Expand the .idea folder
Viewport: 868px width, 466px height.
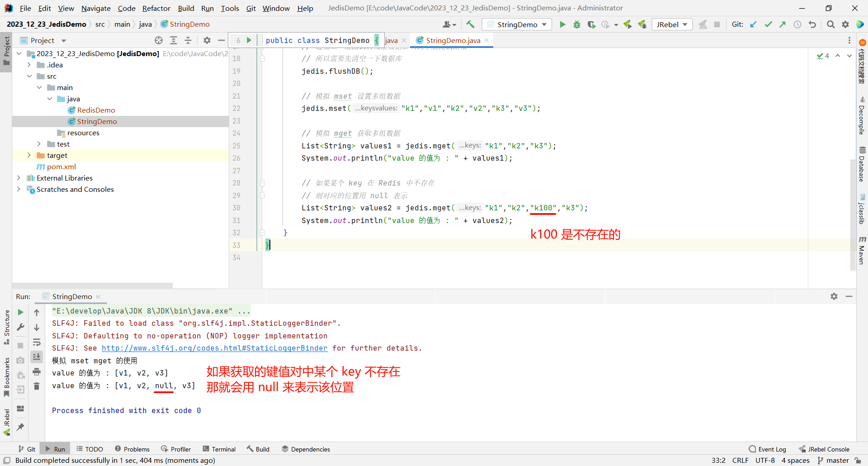(29, 65)
